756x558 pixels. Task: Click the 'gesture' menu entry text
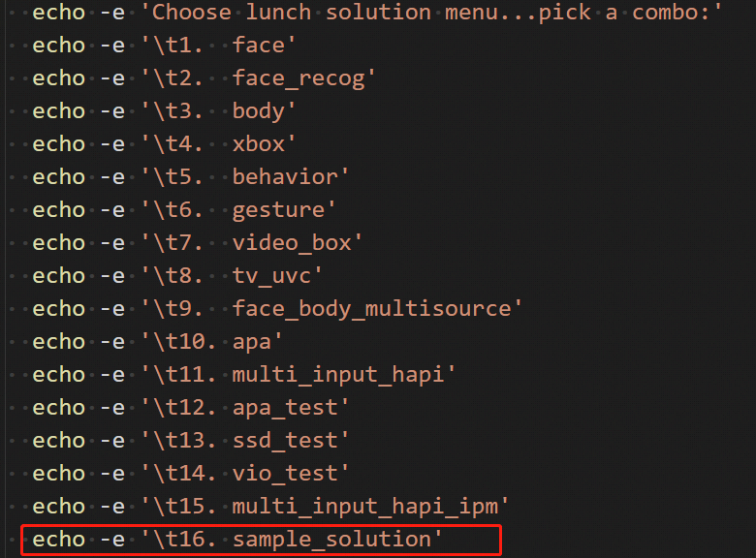pos(278,209)
